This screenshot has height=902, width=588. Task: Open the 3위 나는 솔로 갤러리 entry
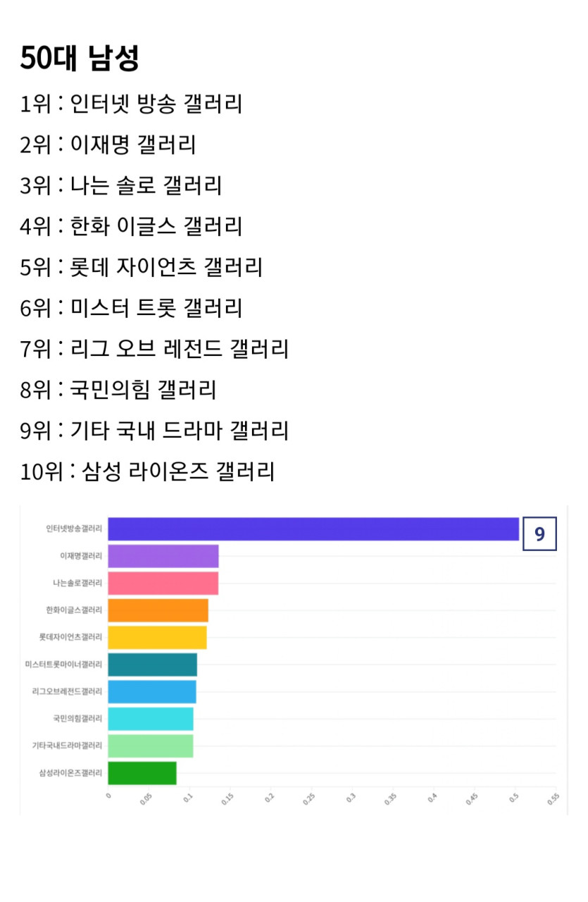coord(120,186)
